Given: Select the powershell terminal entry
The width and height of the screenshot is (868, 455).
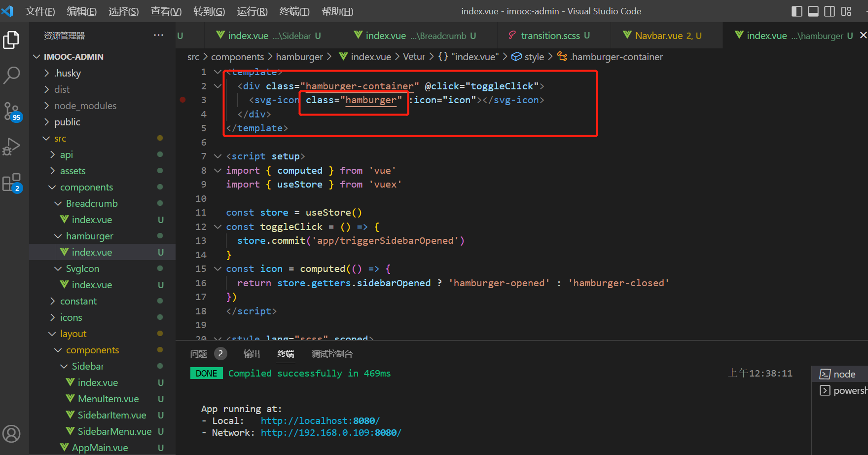Looking at the screenshot, I should [842, 390].
